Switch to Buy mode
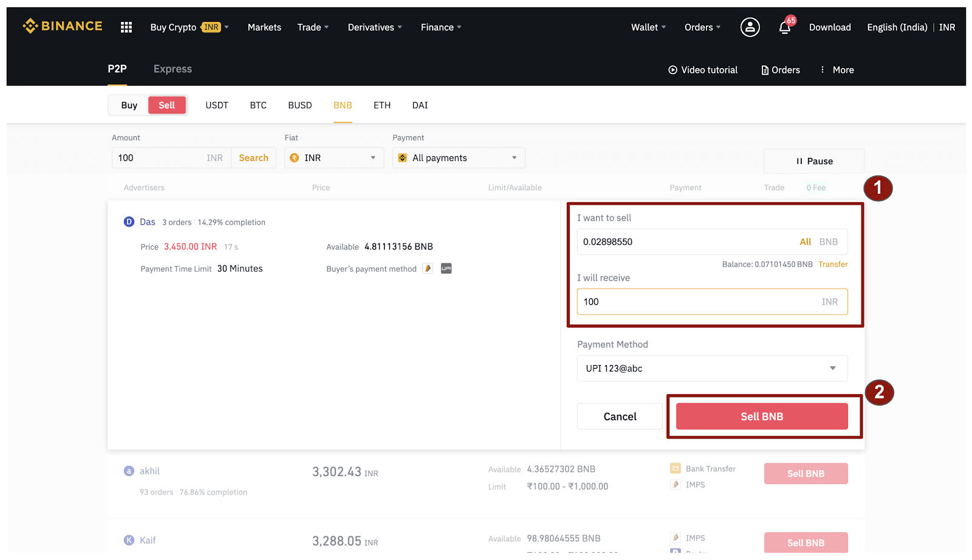The height and width of the screenshot is (560, 972). [129, 105]
